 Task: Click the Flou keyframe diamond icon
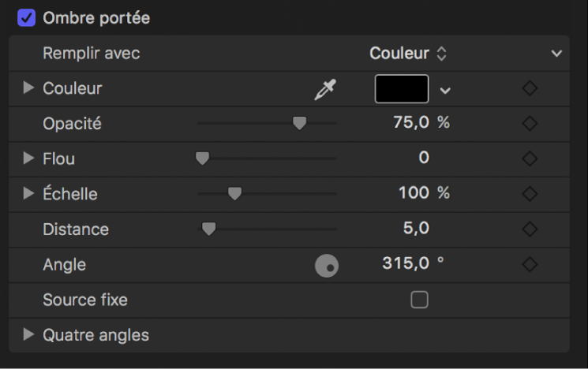pos(530,158)
